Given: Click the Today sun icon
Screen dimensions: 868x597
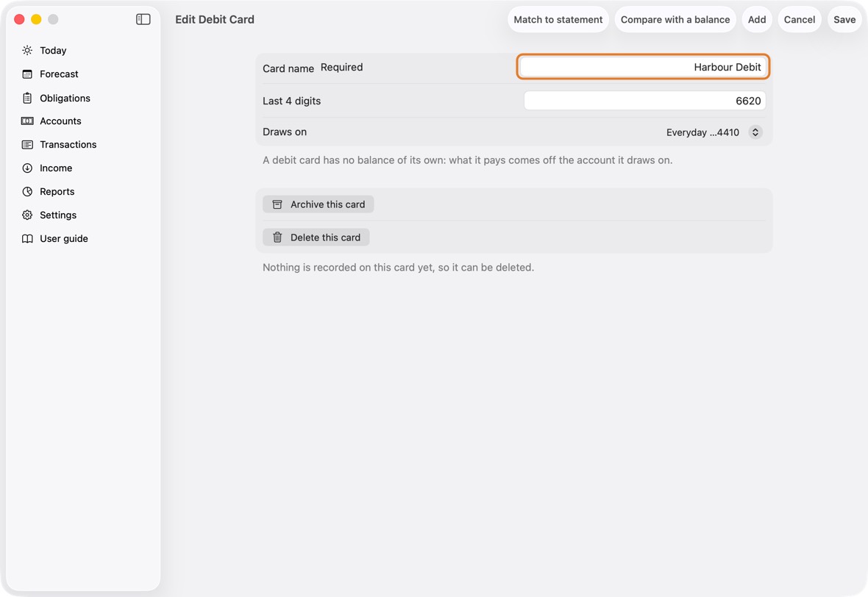Looking at the screenshot, I should click(27, 50).
